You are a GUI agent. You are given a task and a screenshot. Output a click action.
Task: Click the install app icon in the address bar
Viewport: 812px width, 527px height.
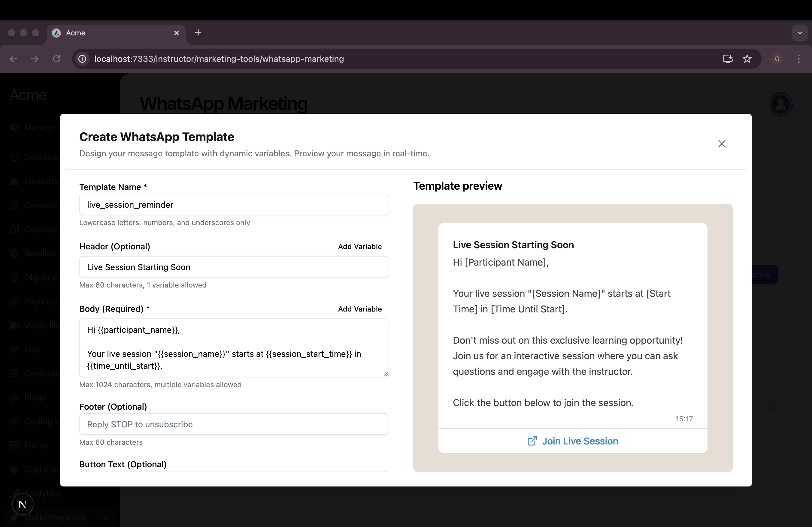point(727,59)
